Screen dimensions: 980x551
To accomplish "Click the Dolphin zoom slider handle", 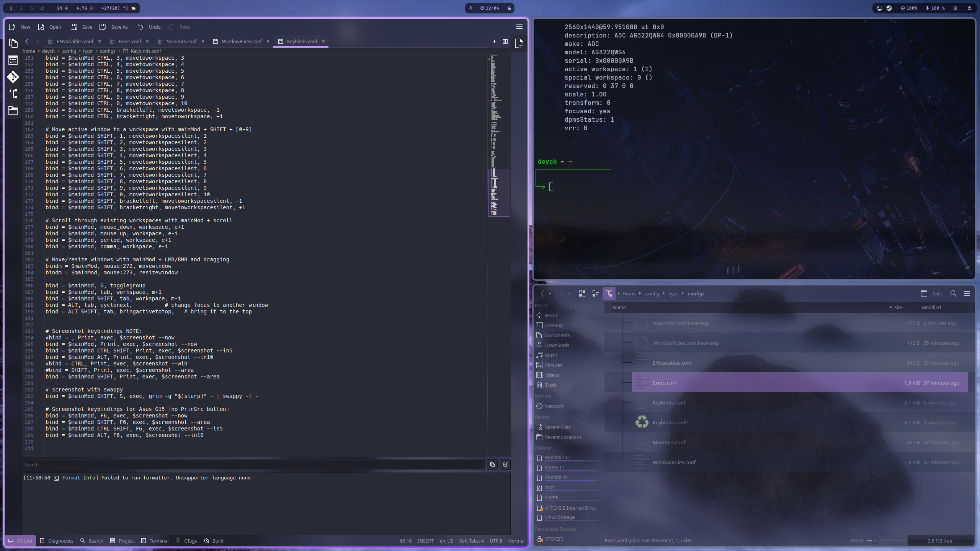I will [x=875, y=540].
